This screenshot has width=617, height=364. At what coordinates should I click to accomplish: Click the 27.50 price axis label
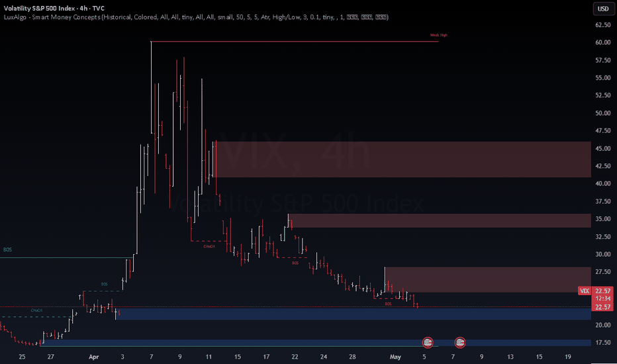click(x=603, y=272)
